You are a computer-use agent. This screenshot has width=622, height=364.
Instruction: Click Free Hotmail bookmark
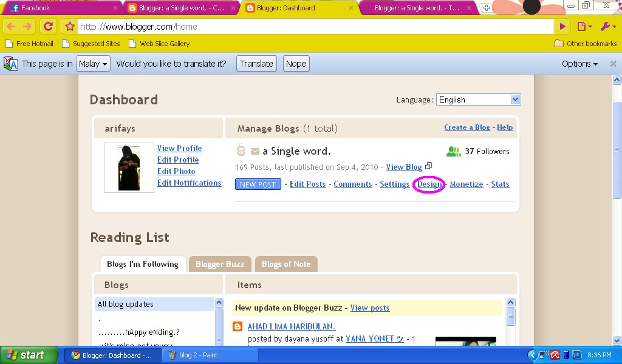tap(30, 44)
